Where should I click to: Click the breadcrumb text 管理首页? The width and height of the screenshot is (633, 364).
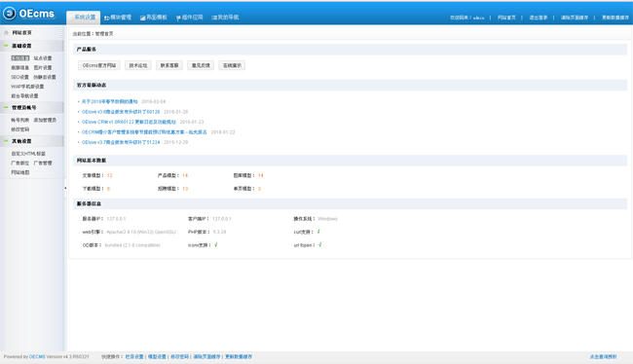click(x=104, y=34)
